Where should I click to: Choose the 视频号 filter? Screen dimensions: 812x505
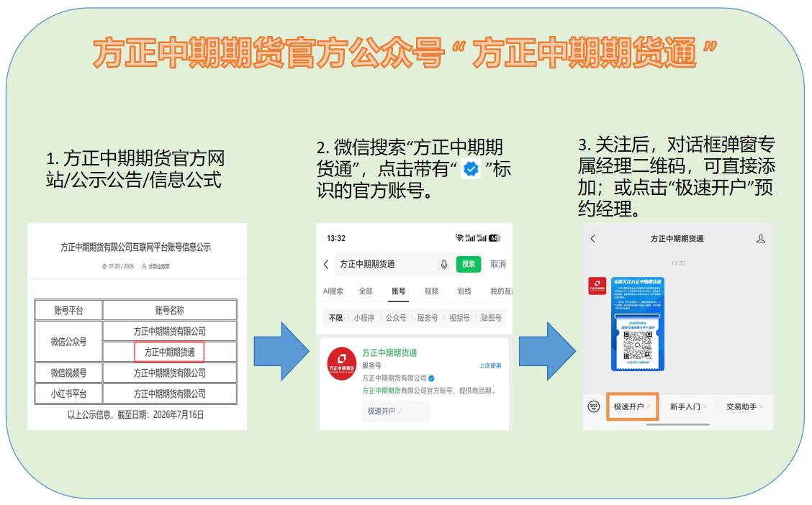459,318
